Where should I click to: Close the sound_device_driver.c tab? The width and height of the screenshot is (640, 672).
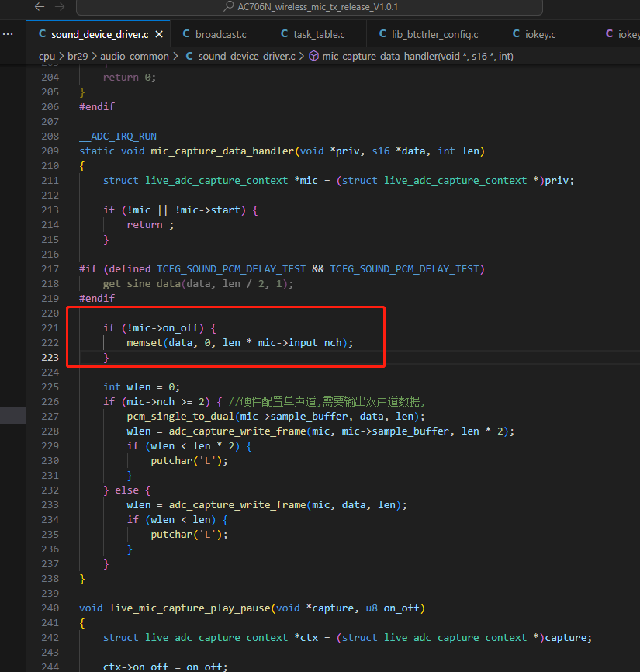click(159, 34)
